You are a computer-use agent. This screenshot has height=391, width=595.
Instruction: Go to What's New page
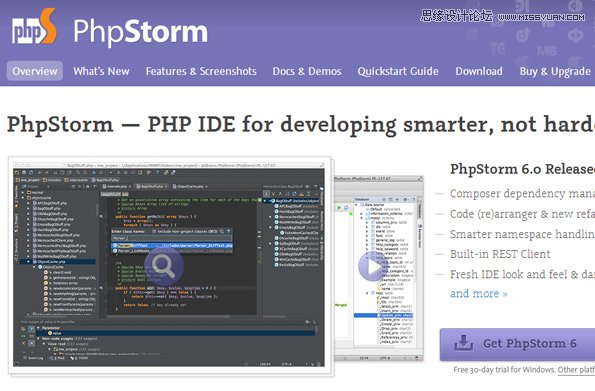pos(101,71)
